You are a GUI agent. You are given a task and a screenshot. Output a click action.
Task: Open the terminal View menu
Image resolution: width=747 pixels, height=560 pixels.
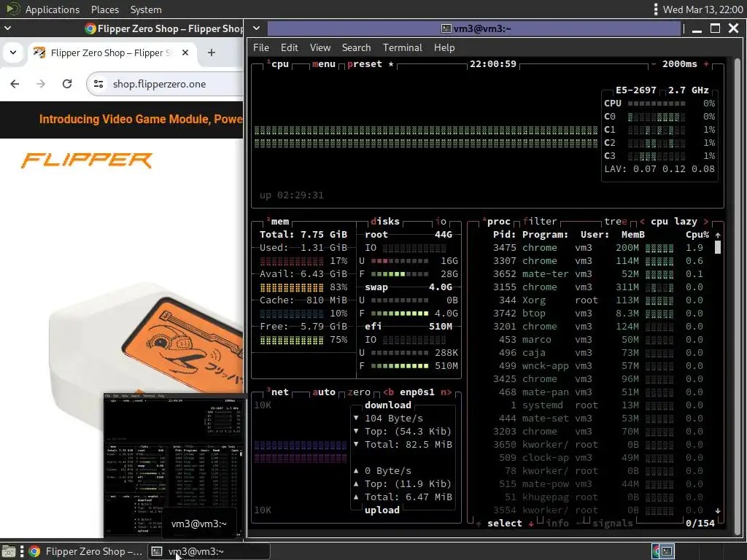pos(320,47)
